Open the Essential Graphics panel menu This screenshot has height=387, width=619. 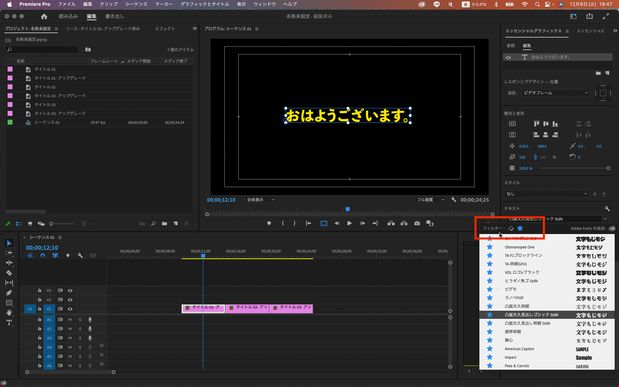[567, 31]
